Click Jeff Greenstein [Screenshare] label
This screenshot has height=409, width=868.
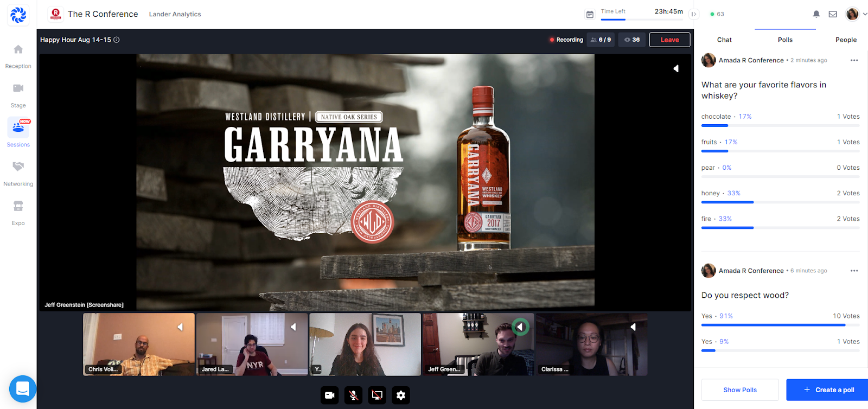point(84,305)
